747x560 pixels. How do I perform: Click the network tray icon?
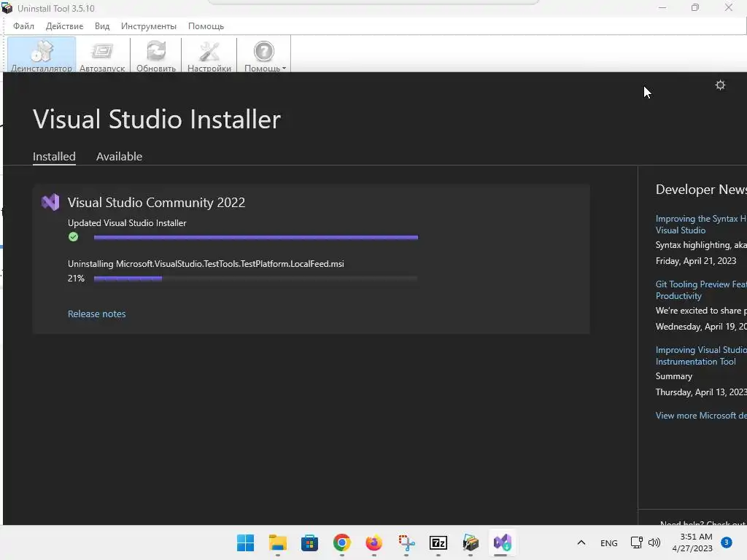tap(636, 542)
